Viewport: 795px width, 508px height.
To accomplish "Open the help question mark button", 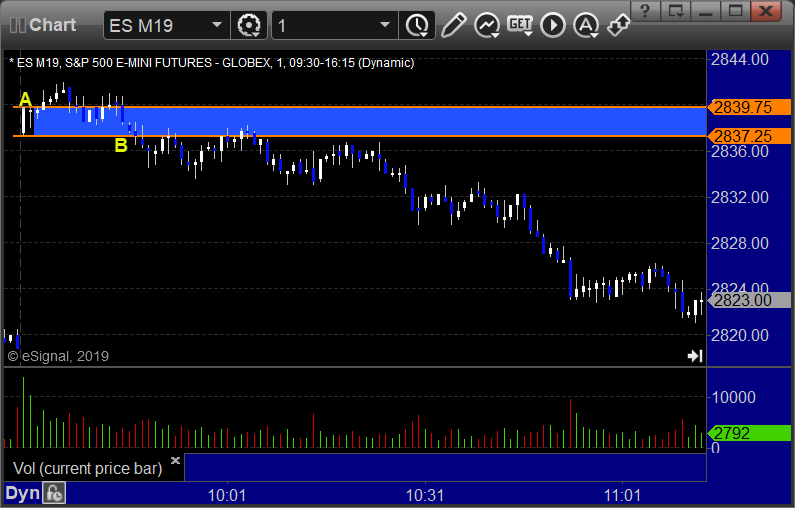I will (645, 11).
